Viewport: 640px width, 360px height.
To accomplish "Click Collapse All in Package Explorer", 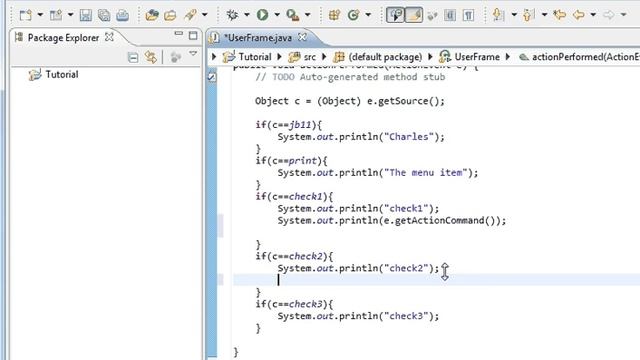I will pos(133,57).
